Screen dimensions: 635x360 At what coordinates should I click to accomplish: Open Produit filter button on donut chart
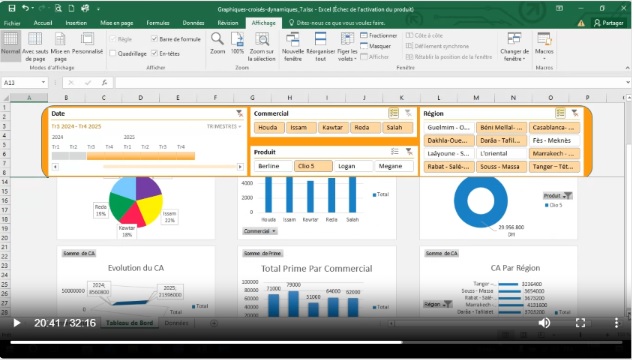(558, 196)
